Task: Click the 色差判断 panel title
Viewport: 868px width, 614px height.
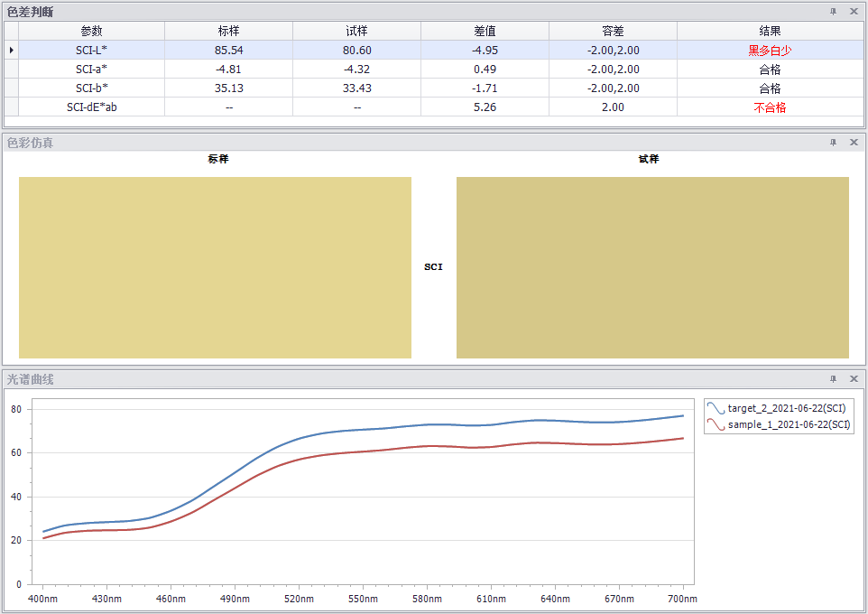Action: (x=30, y=12)
